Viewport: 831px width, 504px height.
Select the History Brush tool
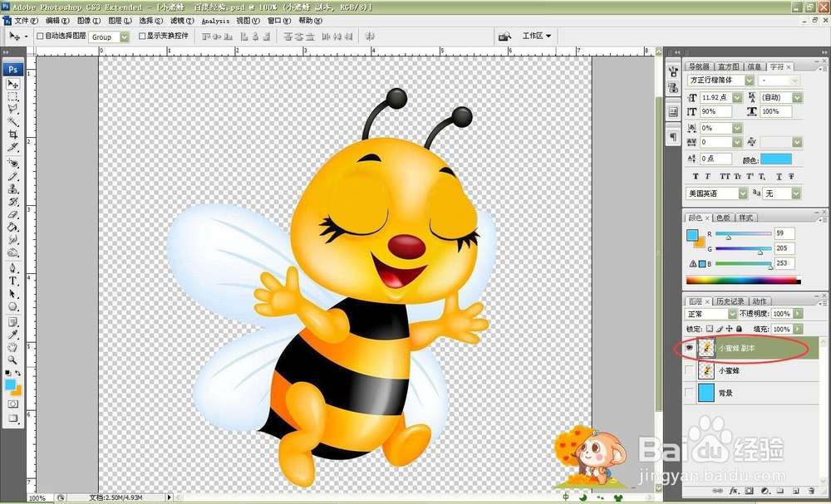12,202
